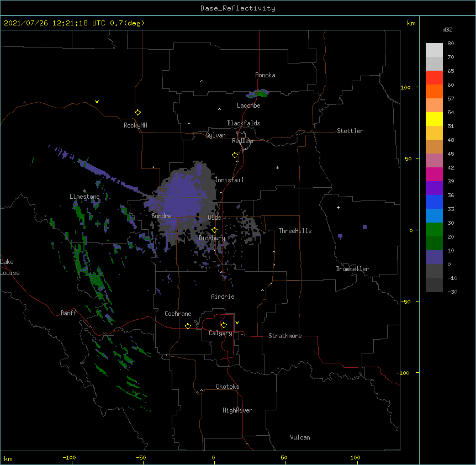
Task: Click the 50 tick on the right vertical axis
Action: (408, 158)
